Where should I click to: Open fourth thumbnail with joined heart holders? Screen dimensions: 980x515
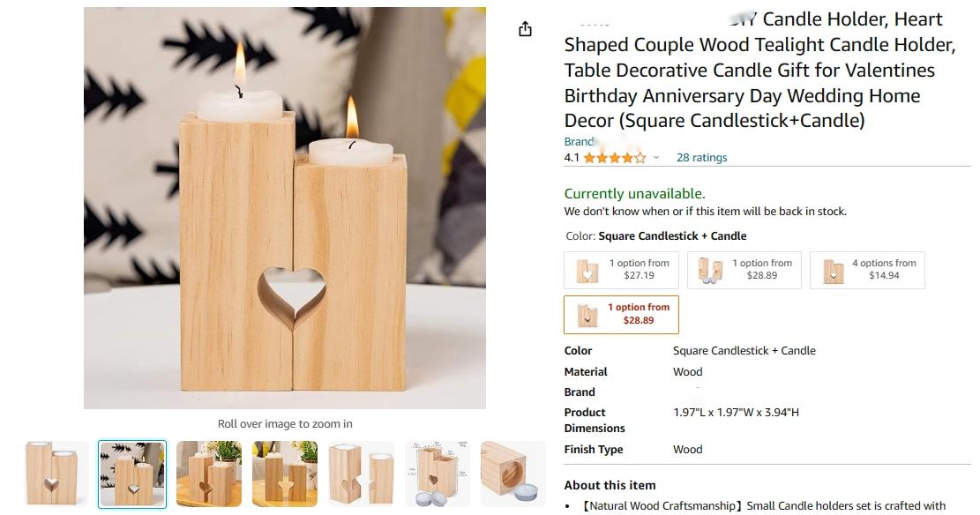(285, 474)
